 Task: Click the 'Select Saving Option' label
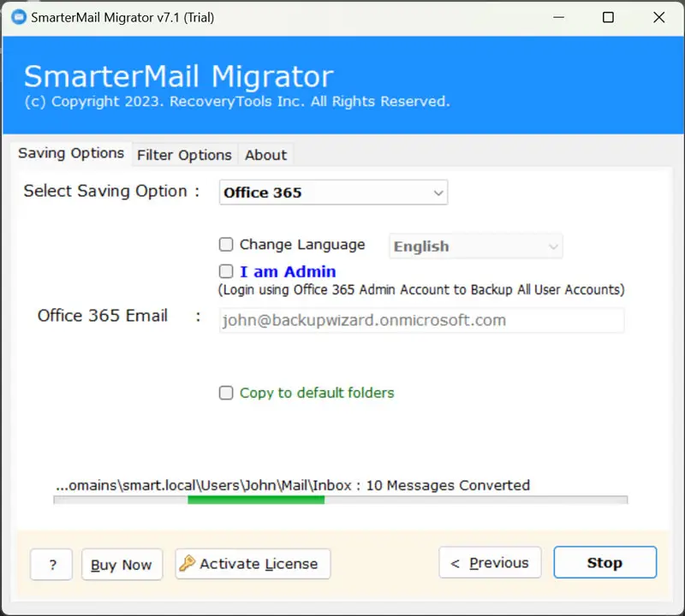click(x=105, y=192)
